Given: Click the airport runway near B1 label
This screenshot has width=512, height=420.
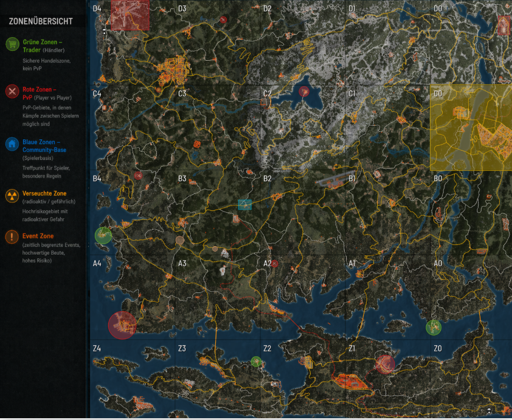Looking at the screenshot, I should (x=336, y=179).
